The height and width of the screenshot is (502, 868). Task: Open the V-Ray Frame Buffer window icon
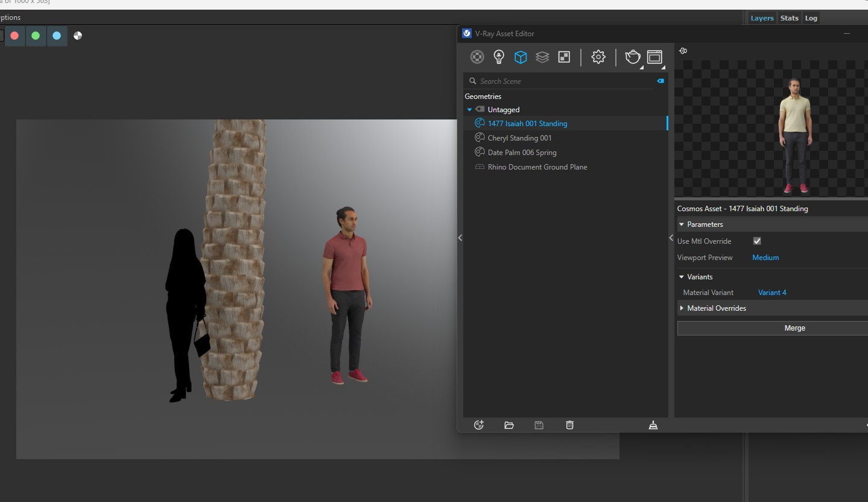(655, 57)
